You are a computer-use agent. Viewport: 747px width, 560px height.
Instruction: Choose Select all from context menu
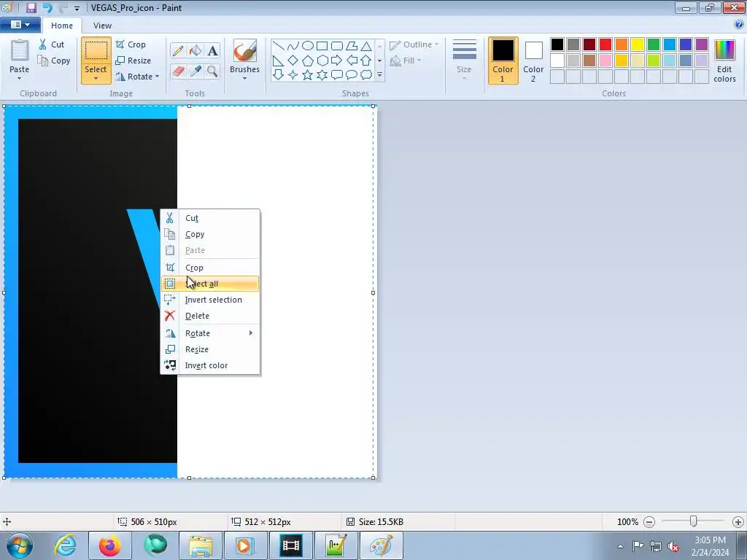pyautogui.click(x=210, y=284)
